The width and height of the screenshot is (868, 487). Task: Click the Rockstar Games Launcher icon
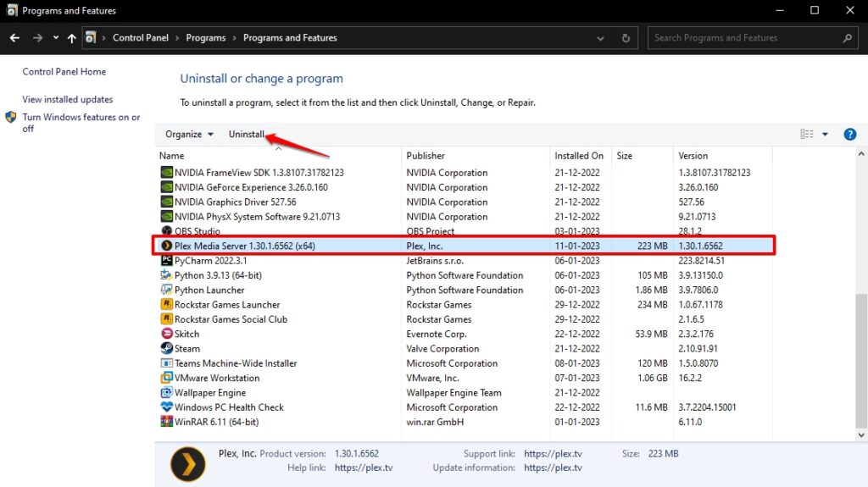click(167, 305)
